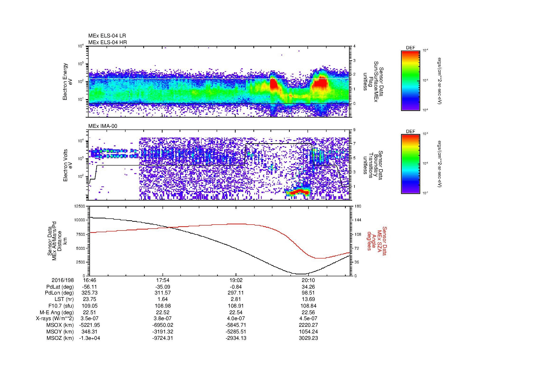Click the F10.7 value '109.05'
555x392 pixels.
tap(90, 306)
